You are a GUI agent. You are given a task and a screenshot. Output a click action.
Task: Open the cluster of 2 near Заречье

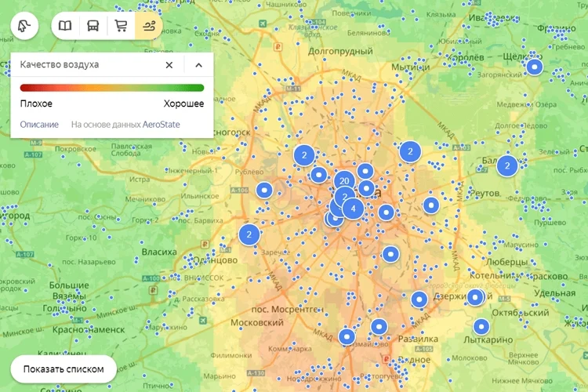tap(249, 235)
